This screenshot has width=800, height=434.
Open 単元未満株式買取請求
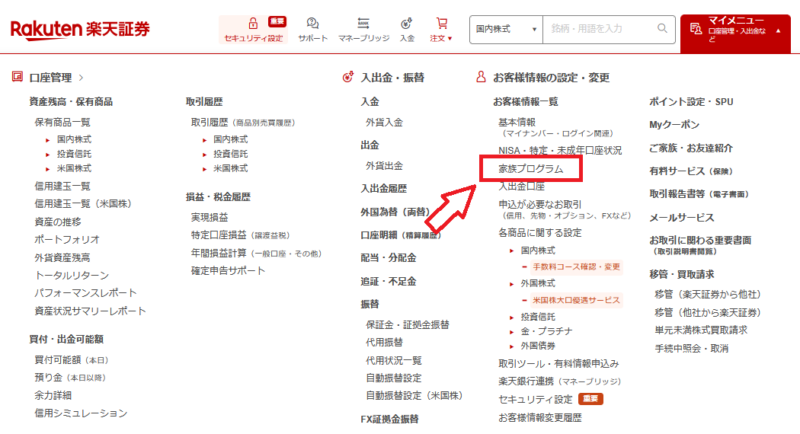[701, 330]
